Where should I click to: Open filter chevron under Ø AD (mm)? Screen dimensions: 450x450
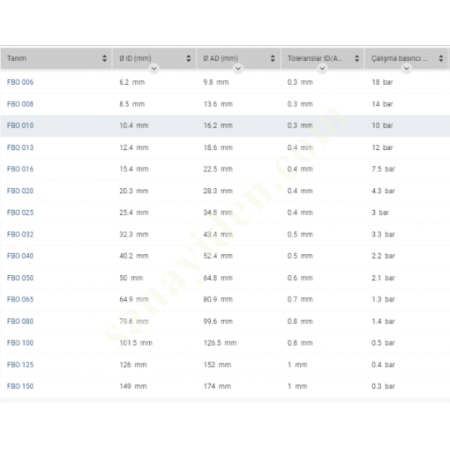point(238,68)
